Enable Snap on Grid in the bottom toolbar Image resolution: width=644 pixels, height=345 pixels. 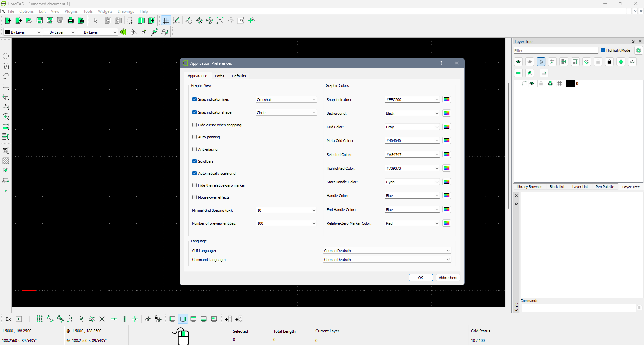pyautogui.click(x=40, y=319)
